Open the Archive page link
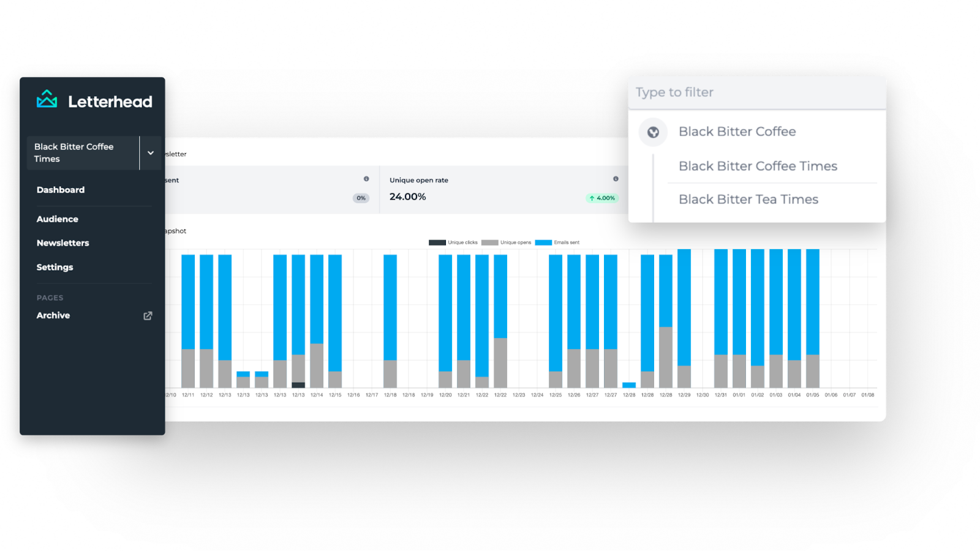The width and height of the screenshot is (980, 551). (x=53, y=315)
